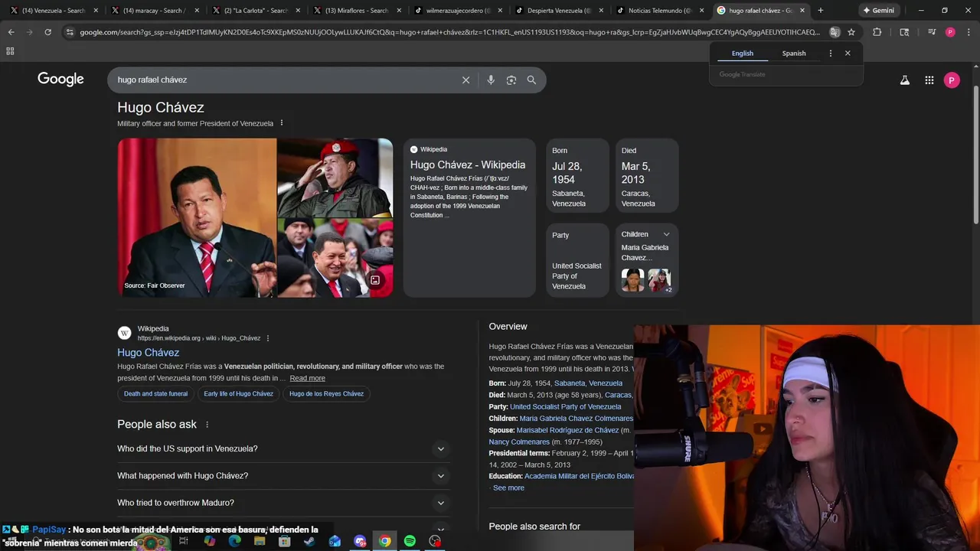The image size is (980, 551).
Task: Open Sabaneta, Venezuela link in overview
Action: click(x=588, y=383)
